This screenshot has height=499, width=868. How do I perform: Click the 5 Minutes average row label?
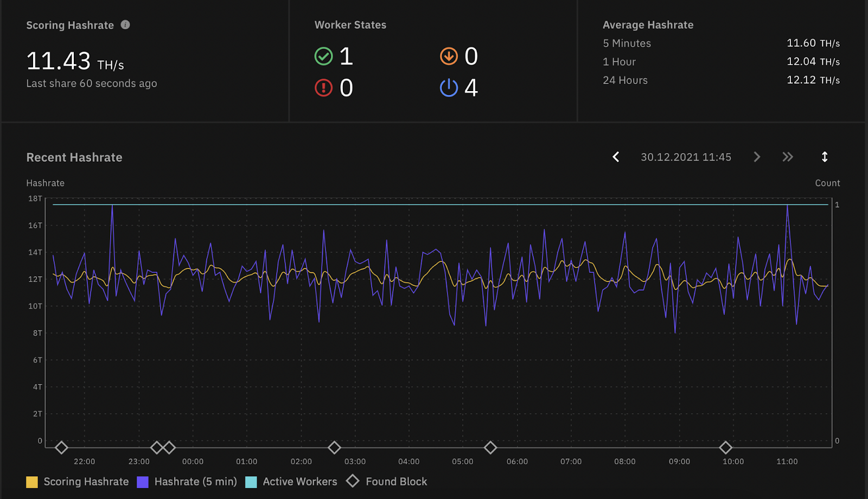(627, 43)
